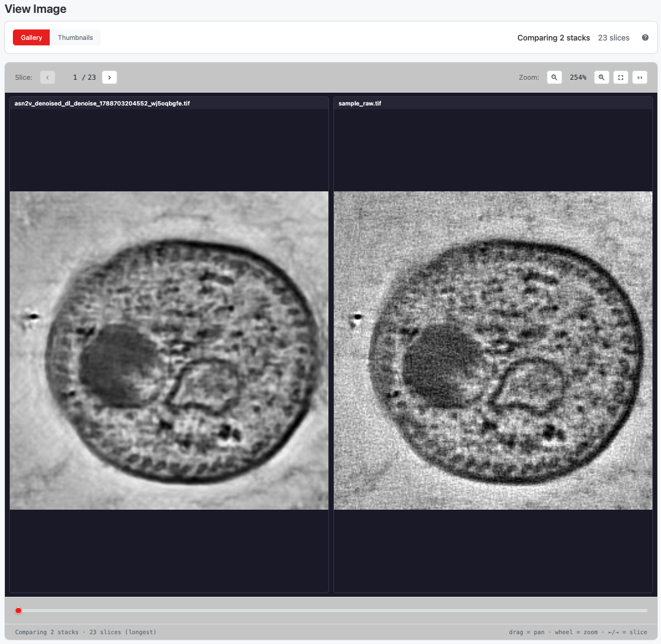Switch to the Thumbnails view tab
661x644 pixels.
point(75,37)
